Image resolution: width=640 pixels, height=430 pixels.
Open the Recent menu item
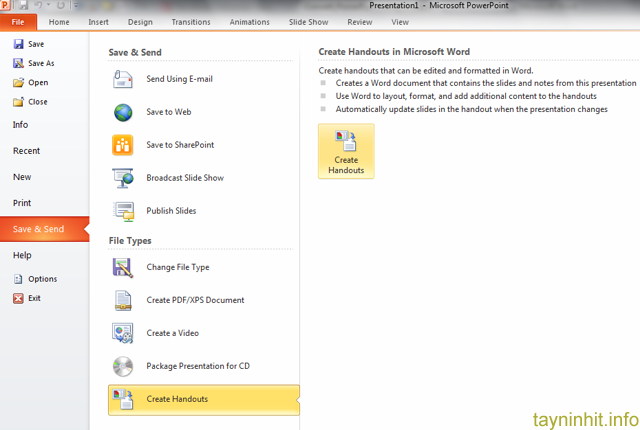coord(27,151)
